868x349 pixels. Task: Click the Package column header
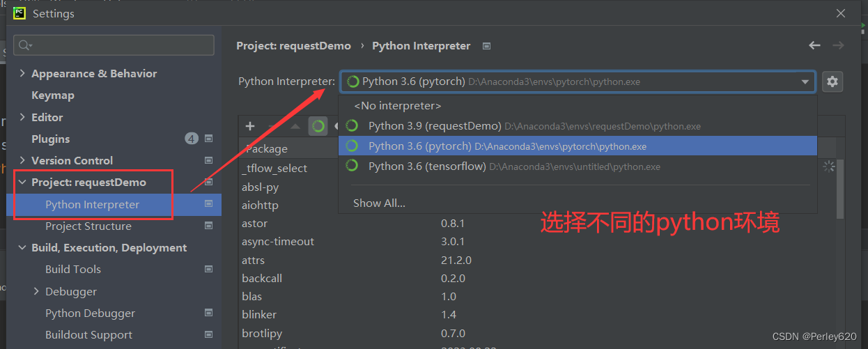click(x=266, y=148)
